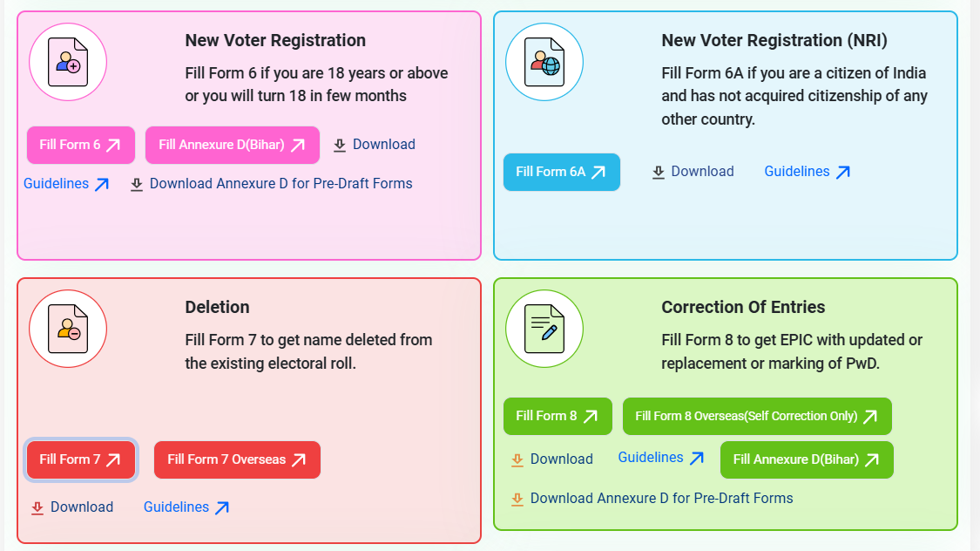Viewport: 980px width, 551px height.
Task: Click the Deletion person-minus document icon
Action: click(x=68, y=328)
